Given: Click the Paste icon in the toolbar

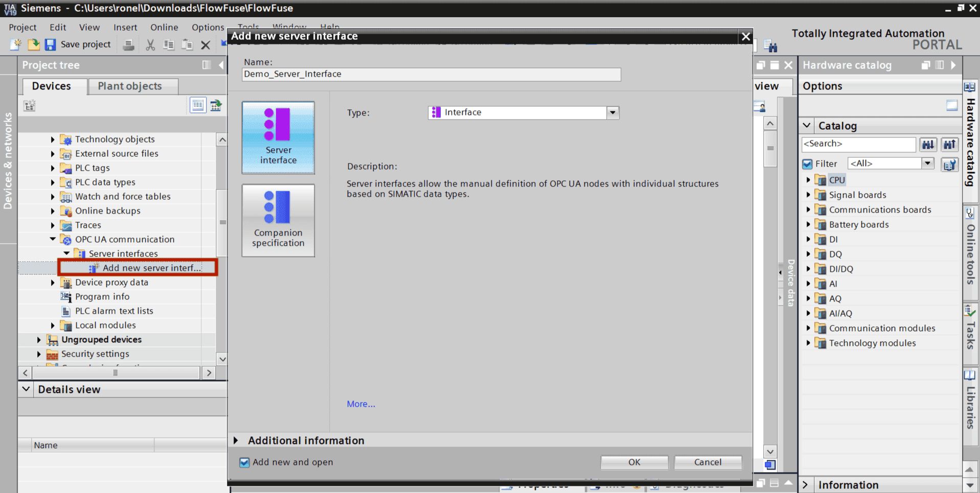Looking at the screenshot, I should point(187,44).
